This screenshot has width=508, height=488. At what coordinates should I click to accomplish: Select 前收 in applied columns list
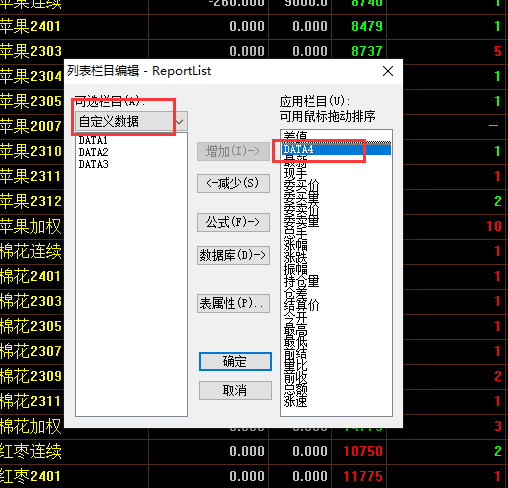[295, 377]
